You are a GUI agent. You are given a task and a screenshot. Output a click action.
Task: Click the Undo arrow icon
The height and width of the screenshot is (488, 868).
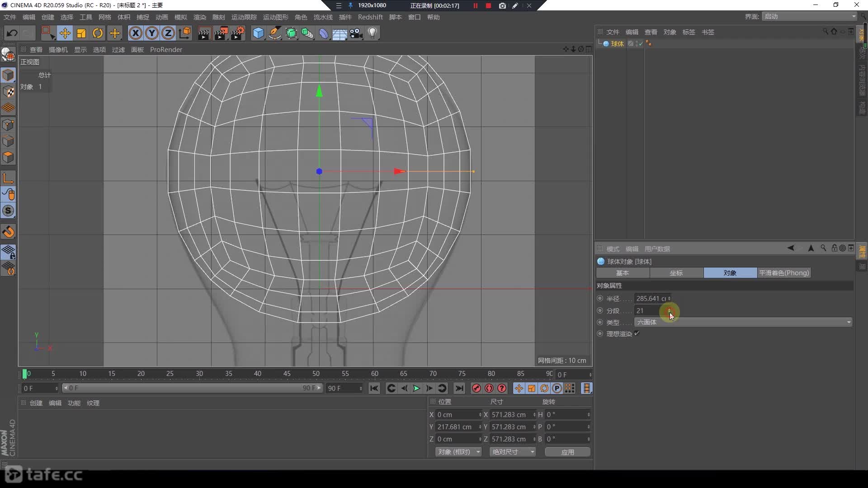[x=12, y=33]
